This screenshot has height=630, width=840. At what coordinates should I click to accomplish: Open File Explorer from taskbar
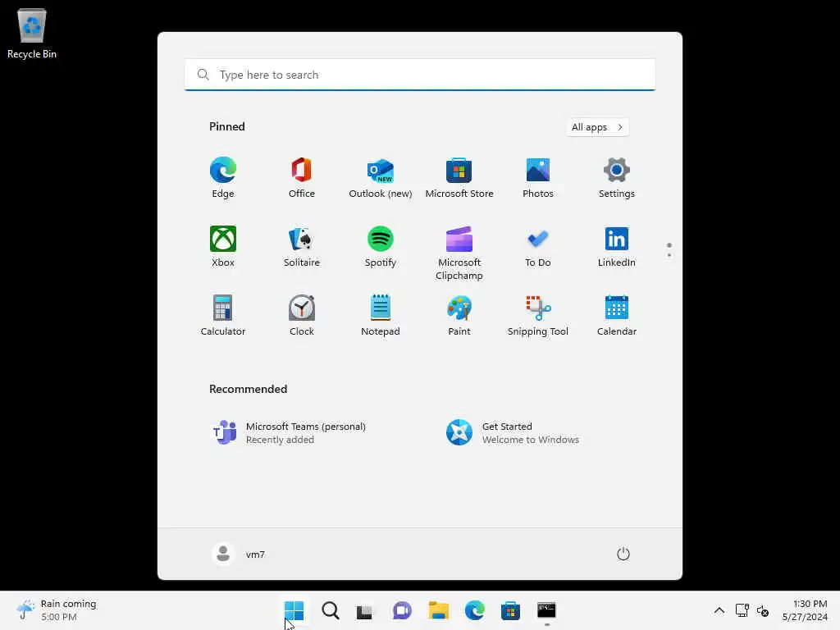pos(438,610)
